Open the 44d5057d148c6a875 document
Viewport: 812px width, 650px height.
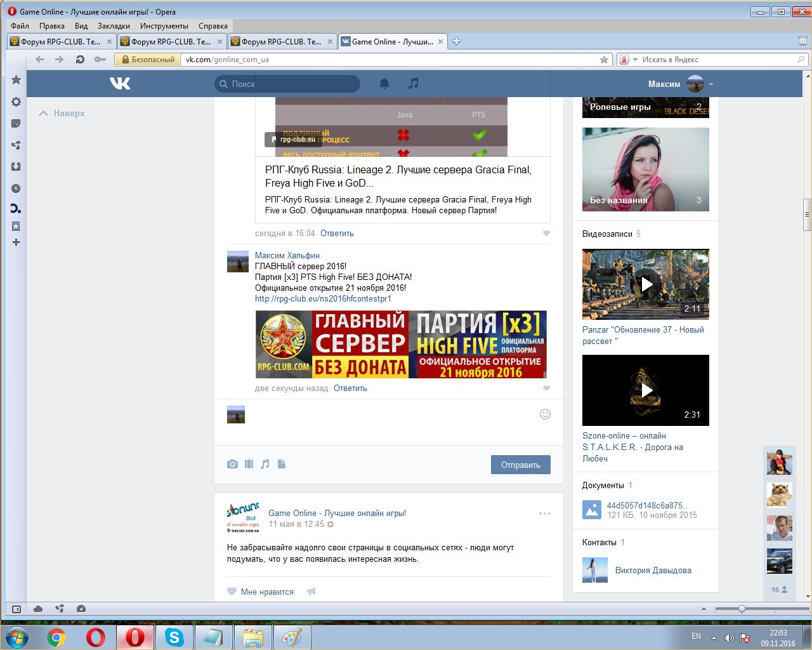(646, 505)
